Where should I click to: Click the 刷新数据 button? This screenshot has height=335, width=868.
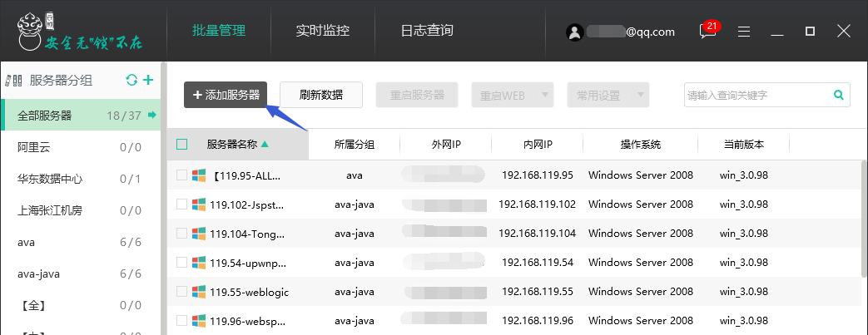pos(320,95)
